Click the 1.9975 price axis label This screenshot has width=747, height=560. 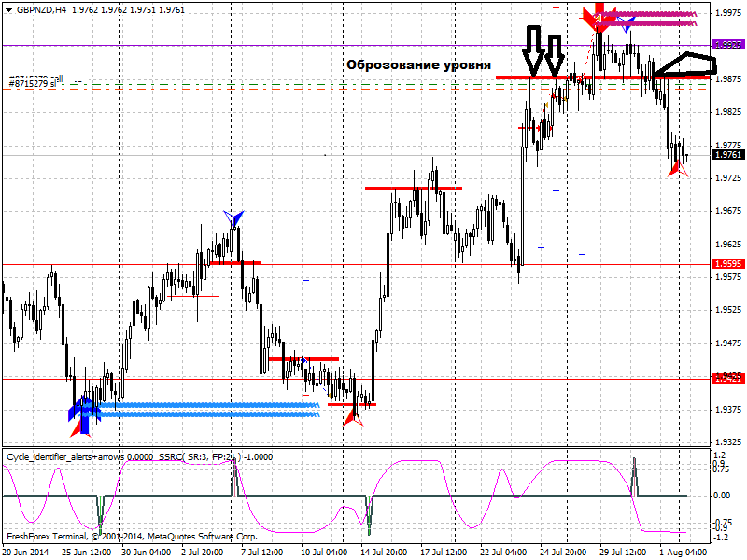729,12
